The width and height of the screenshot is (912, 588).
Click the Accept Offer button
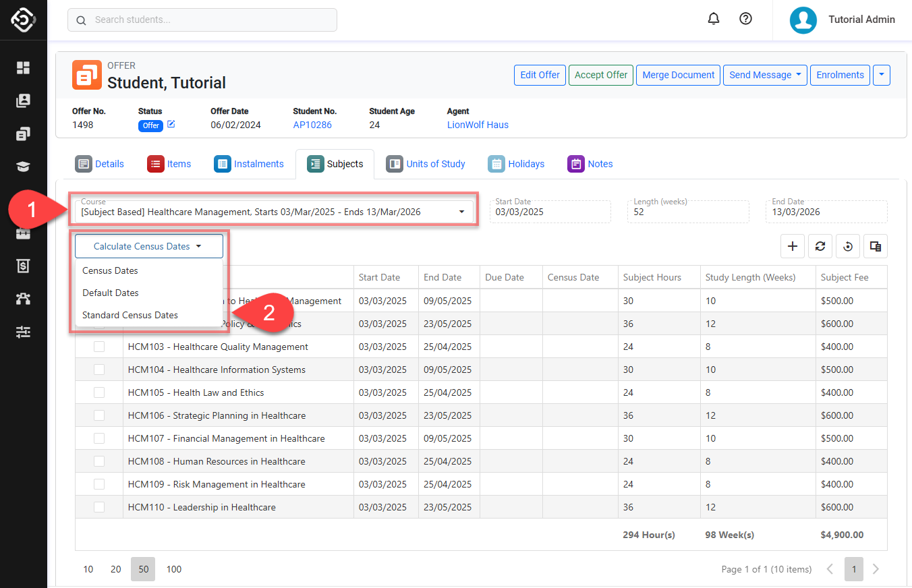tap(600, 75)
